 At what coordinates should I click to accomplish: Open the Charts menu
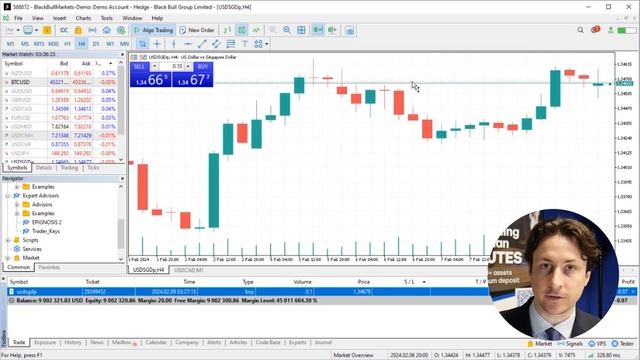coord(83,18)
